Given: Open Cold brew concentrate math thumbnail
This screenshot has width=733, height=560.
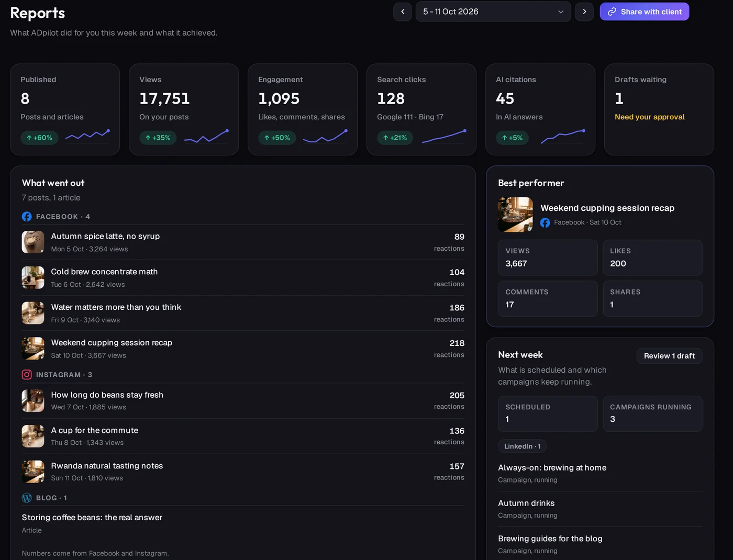Looking at the screenshot, I should pos(33,278).
